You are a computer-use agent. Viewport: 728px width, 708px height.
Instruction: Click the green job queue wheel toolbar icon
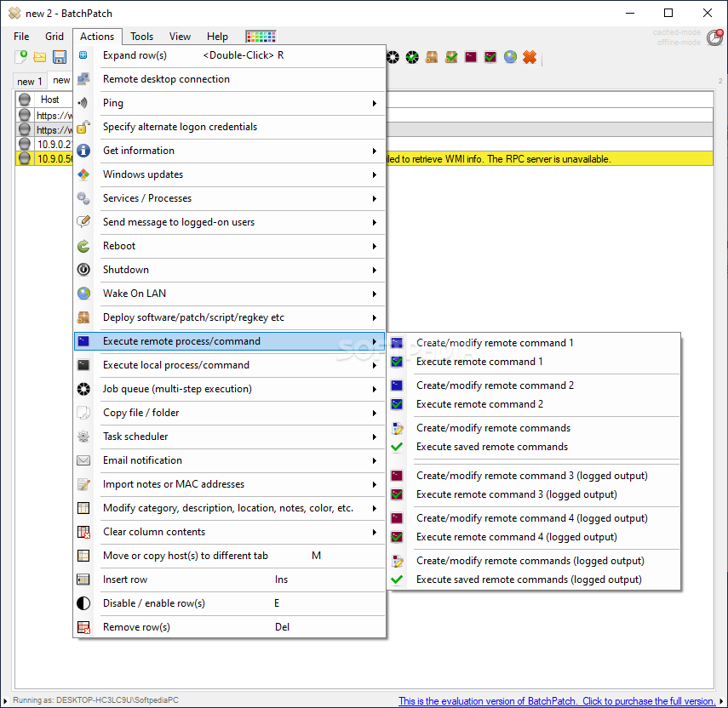[412, 57]
